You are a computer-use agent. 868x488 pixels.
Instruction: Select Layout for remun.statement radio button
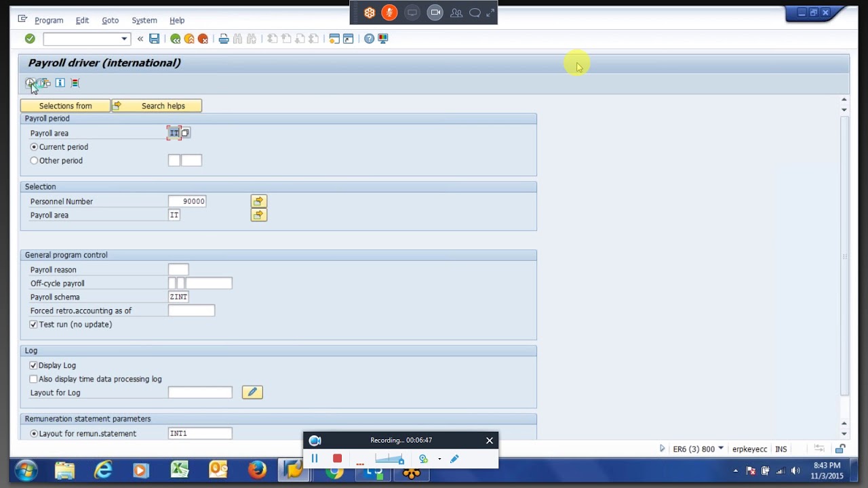tap(34, 434)
